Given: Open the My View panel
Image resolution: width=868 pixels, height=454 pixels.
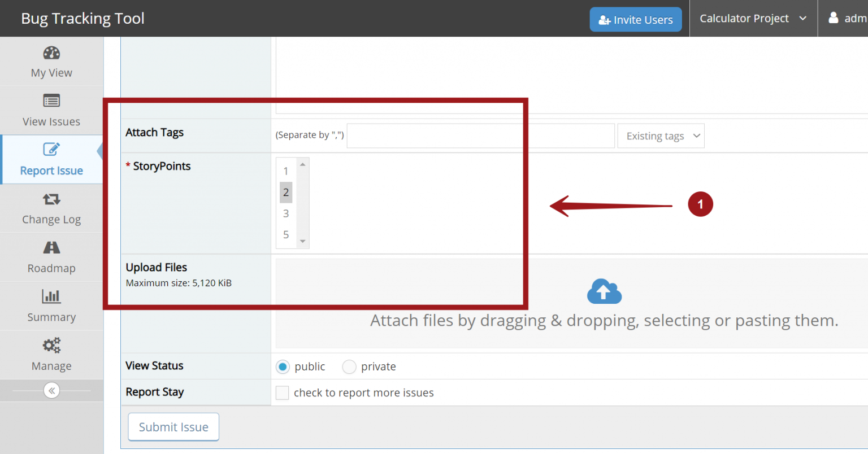Looking at the screenshot, I should tap(51, 61).
